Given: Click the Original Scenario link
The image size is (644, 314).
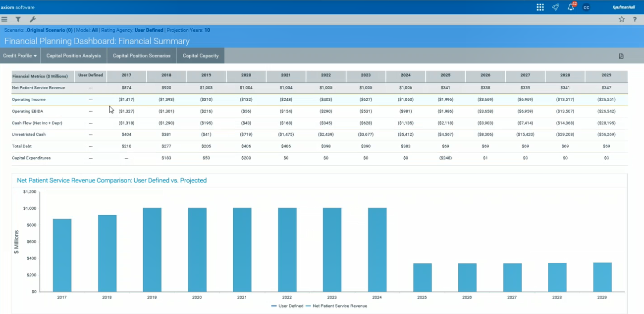Looking at the screenshot, I should [49, 30].
